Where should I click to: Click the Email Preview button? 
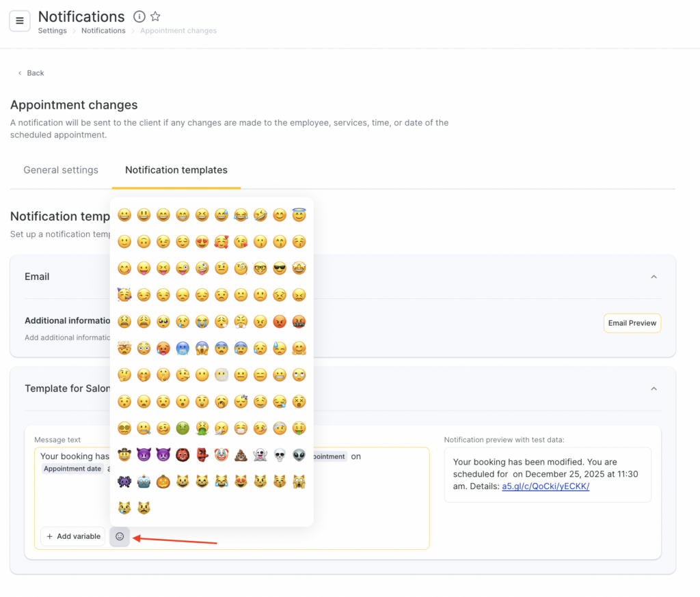(x=632, y=323)
